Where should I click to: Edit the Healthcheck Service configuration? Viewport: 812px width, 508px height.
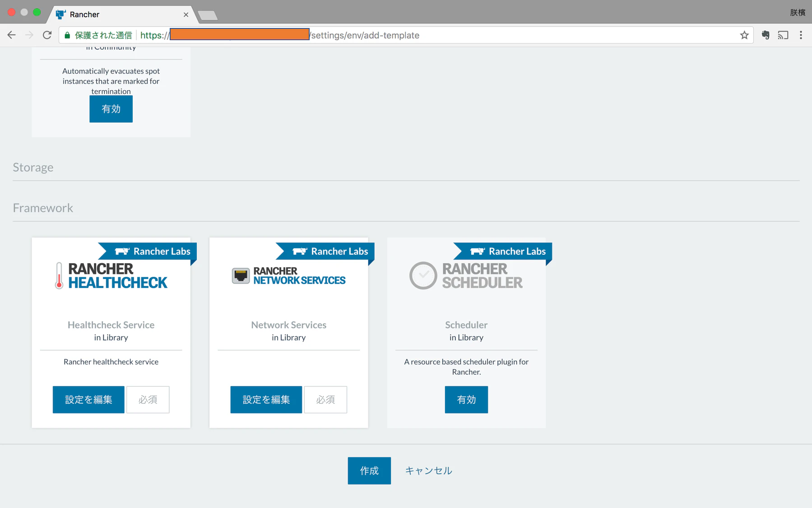88,400
